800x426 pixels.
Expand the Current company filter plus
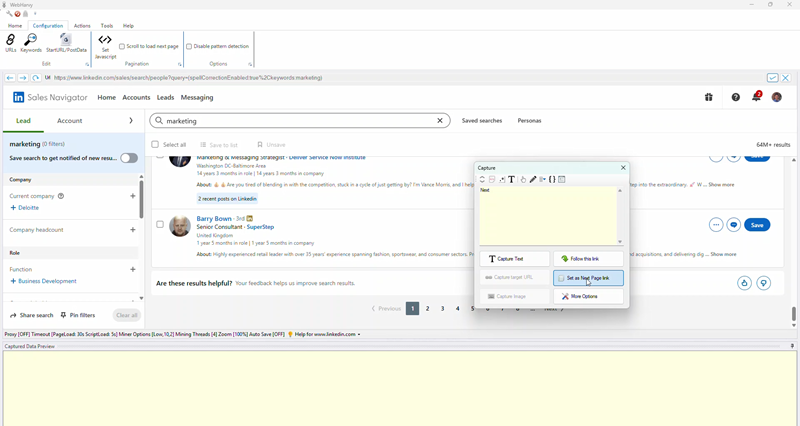tap(133, 196)
